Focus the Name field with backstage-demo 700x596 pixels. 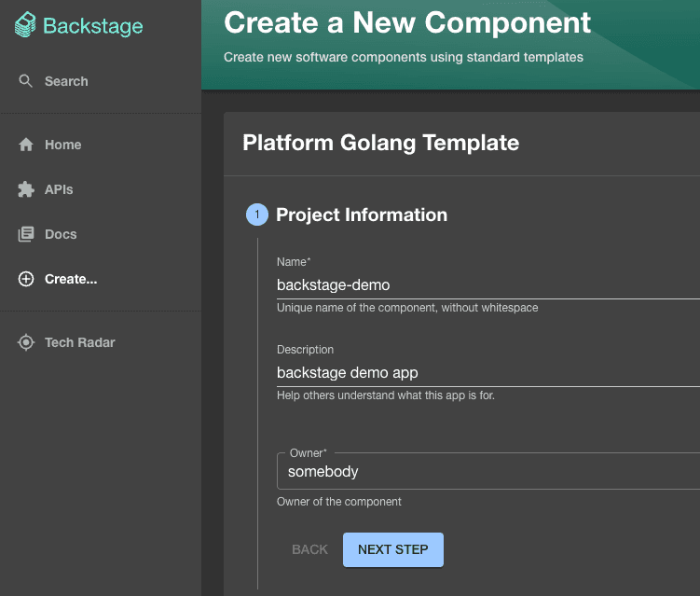(488, 285)
